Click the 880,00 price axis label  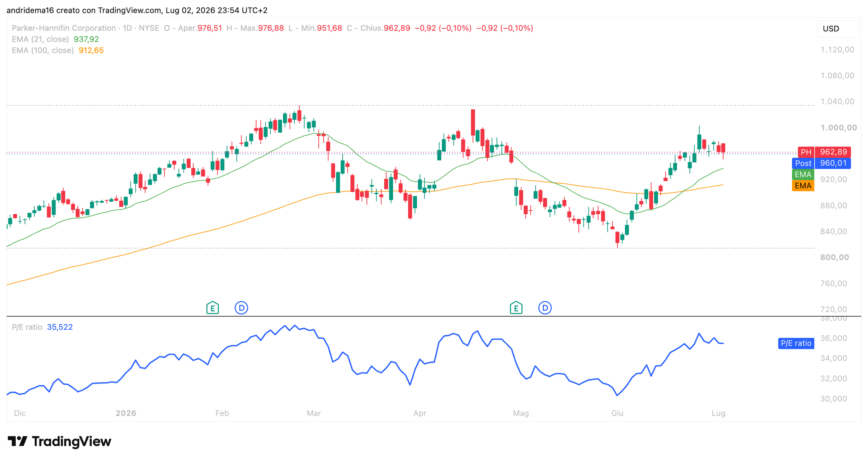click(834, 206)
